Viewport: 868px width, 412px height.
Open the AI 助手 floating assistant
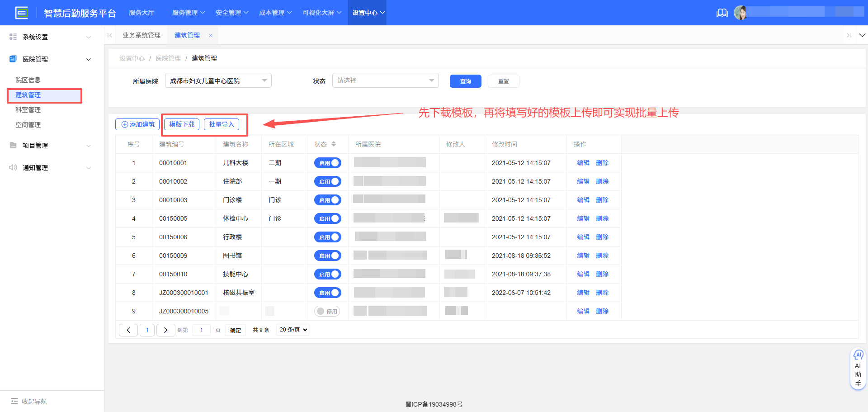point(858,368)
